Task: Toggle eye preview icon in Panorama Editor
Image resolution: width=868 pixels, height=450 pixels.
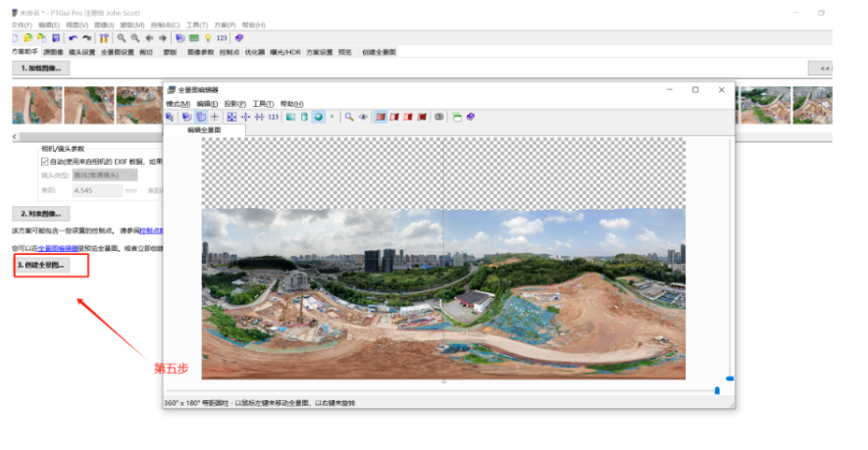Action: (x=363, y=117)
